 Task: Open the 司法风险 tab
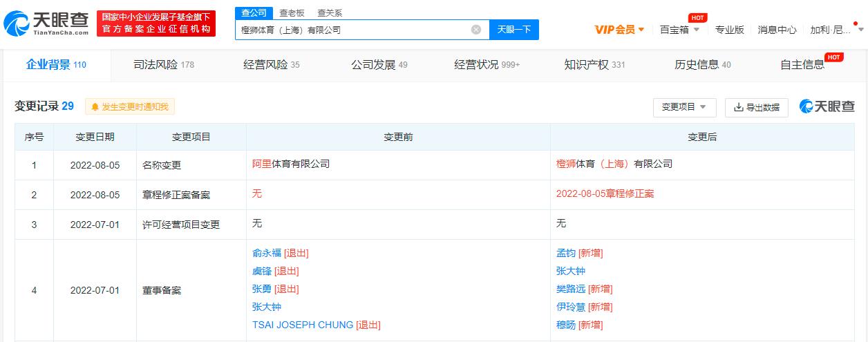164,65
